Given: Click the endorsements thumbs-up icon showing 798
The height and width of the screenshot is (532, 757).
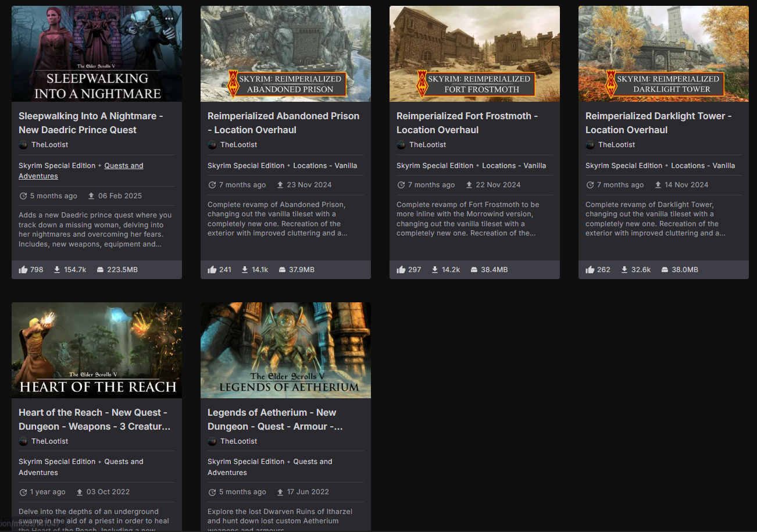Looking at the screenshot, I should (x=23, y=270).
